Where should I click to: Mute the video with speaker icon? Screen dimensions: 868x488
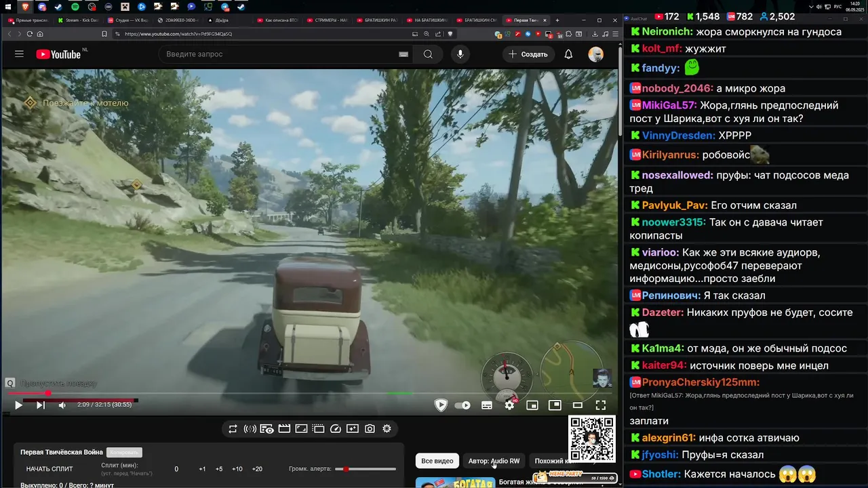click(62, 405)
